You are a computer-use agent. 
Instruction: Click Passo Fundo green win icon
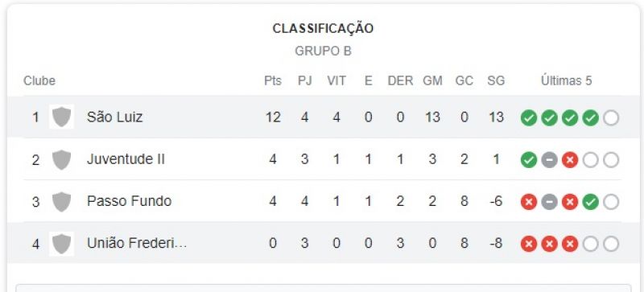[590, 202]
